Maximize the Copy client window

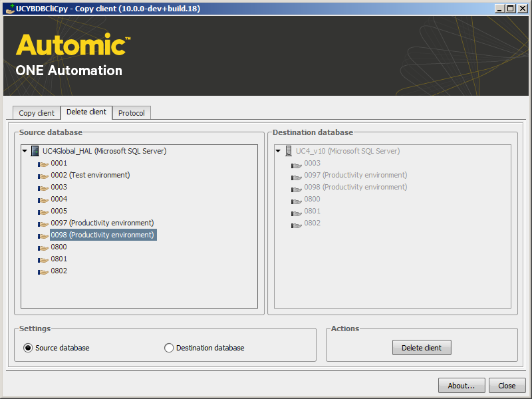(510, 9)
